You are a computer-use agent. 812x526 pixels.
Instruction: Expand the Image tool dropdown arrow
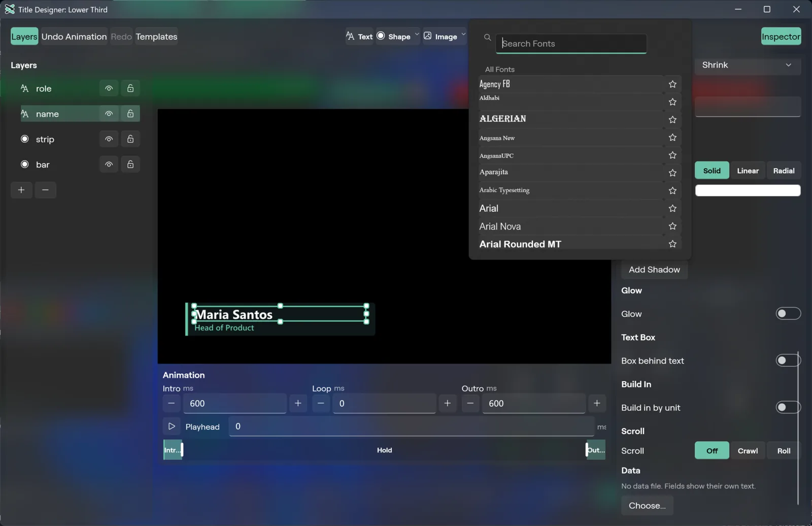pos(463,35)
